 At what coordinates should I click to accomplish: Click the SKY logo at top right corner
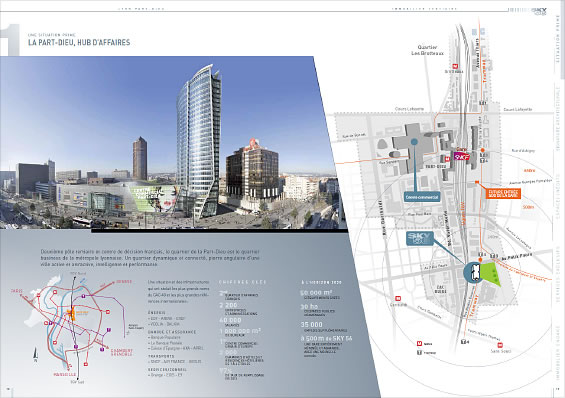[x=539, y=11]
